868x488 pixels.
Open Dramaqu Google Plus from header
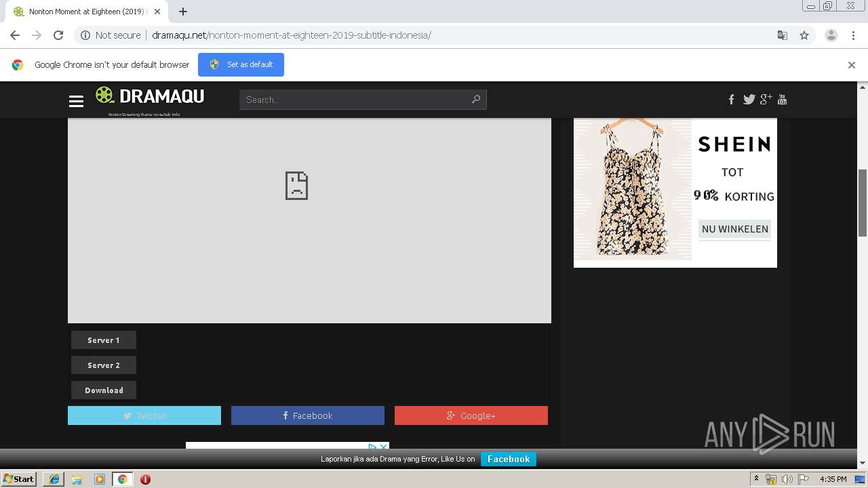pyautogui.click(x=766, y=100)
